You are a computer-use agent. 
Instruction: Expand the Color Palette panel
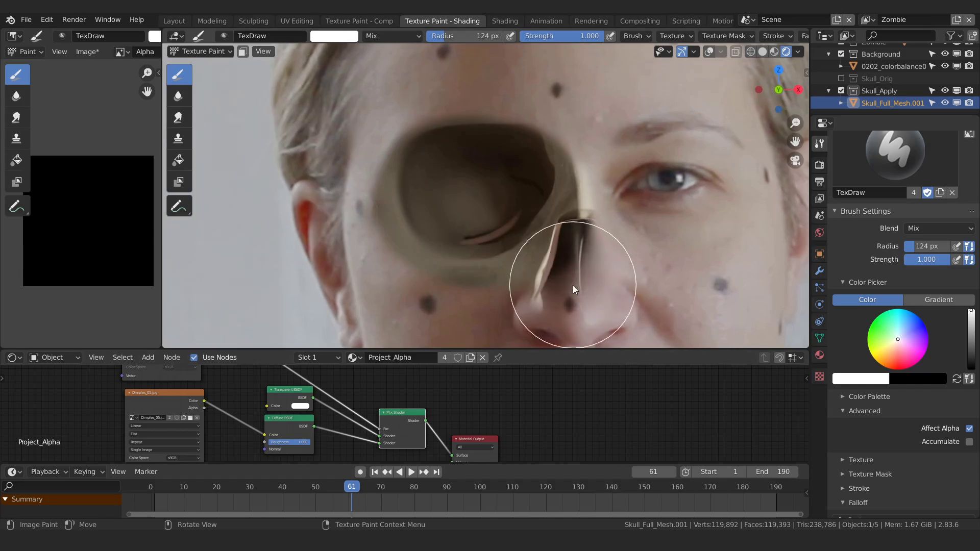point(869,397)
